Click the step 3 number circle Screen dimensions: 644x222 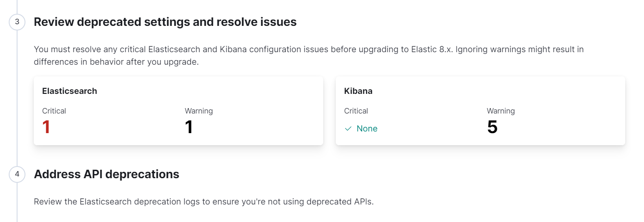pyautogui.click(x=17, y=22)
